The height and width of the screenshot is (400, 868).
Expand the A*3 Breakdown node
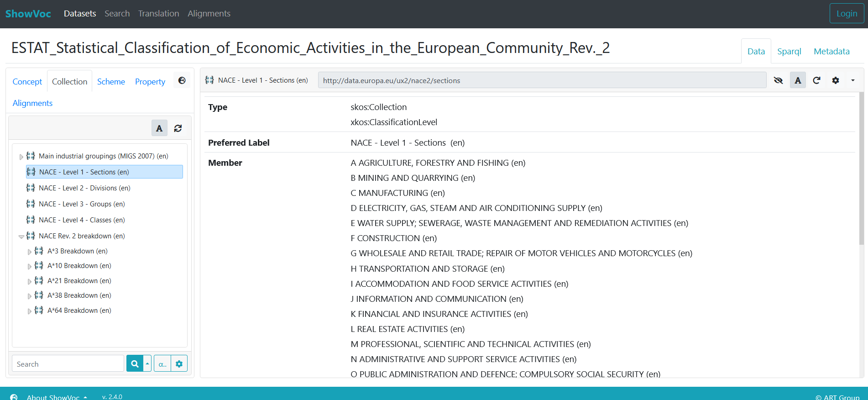(x=30, y=252)
